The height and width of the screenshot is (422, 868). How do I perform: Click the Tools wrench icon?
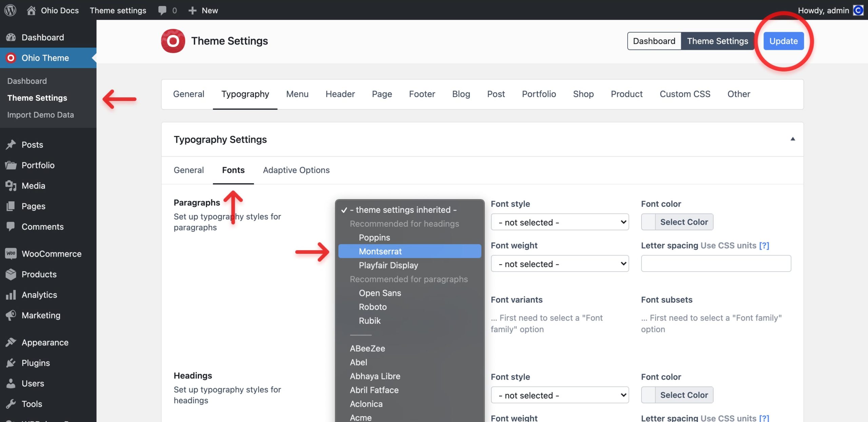click(x=11, y=404)
